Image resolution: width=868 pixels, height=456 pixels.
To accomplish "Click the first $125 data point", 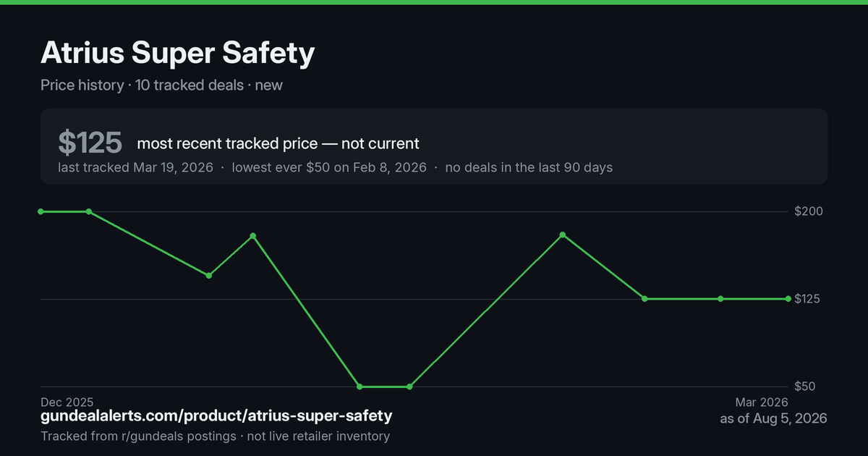I will (x=644, y=299).
